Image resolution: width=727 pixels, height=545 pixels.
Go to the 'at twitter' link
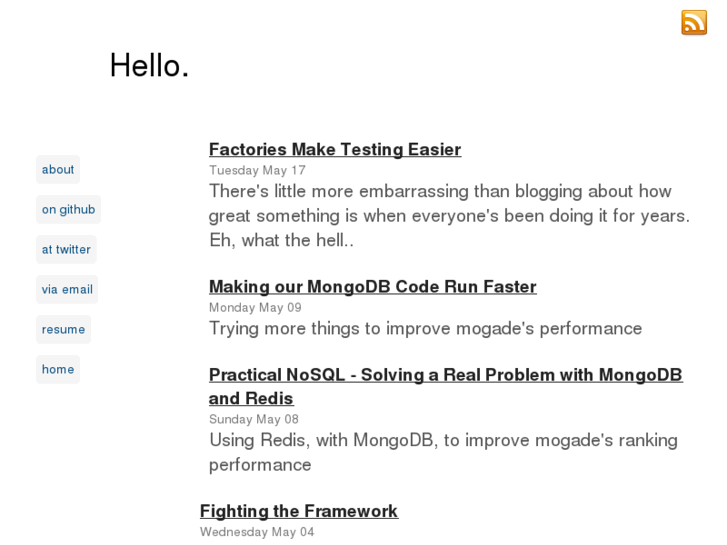pos(66,249)
